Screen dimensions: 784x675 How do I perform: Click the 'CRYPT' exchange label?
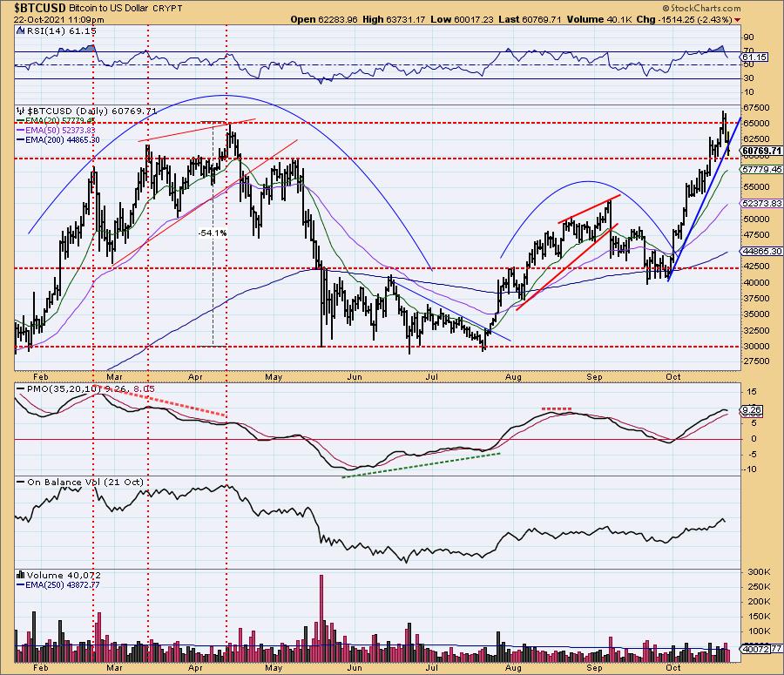click(167, 9)
